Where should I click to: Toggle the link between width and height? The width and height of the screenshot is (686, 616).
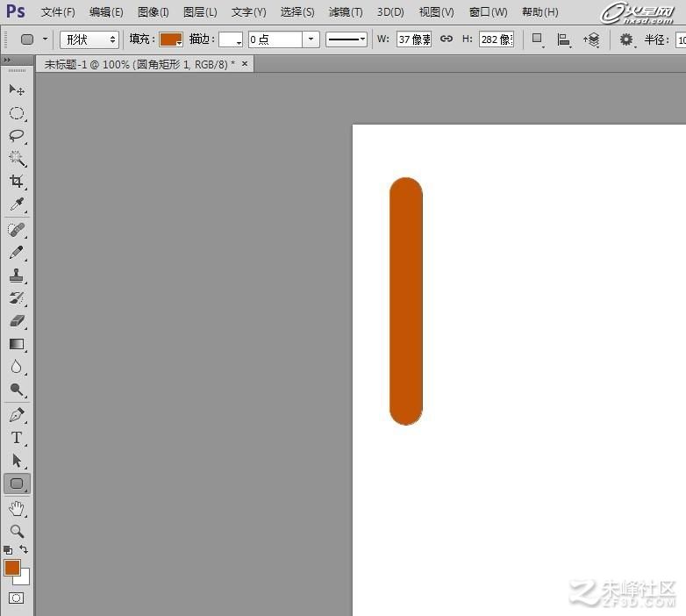coord(447,39)
